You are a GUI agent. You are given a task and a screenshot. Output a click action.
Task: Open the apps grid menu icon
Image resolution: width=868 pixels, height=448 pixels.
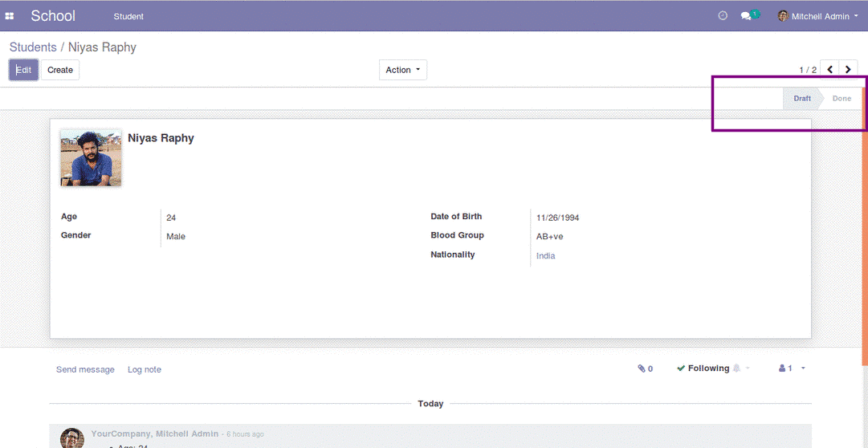pyautogui.click(x=10, y=16)
